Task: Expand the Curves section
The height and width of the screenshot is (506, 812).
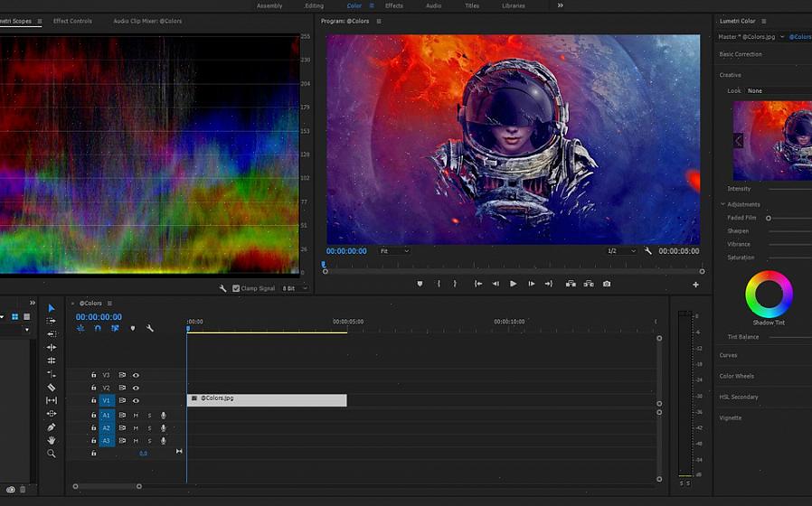Action: pos(728,355)
